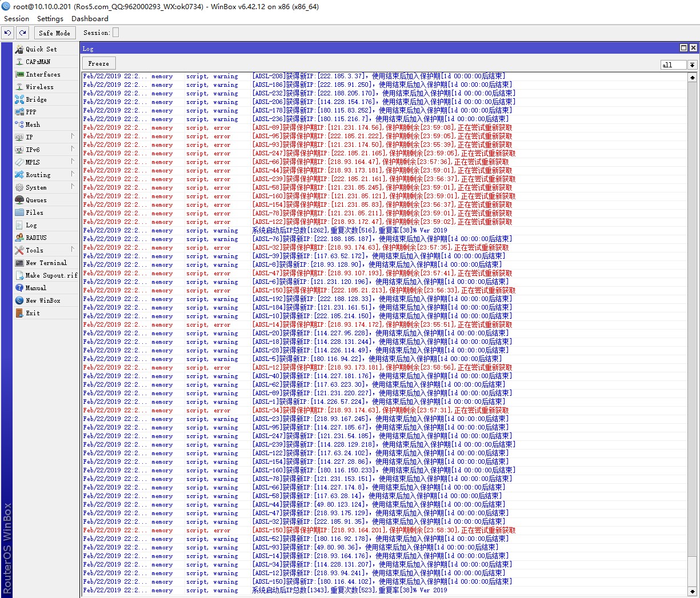Expand the IPv6 submenu arrow

[73, 149]
